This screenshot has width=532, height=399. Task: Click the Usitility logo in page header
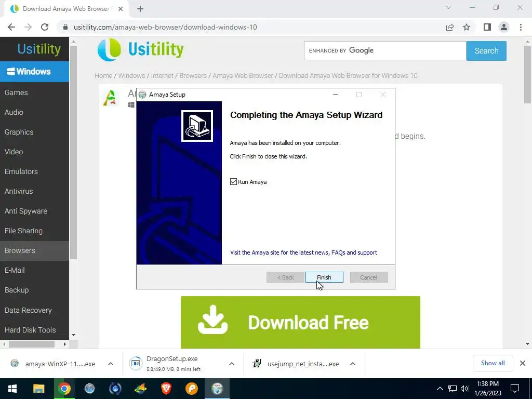140,49
